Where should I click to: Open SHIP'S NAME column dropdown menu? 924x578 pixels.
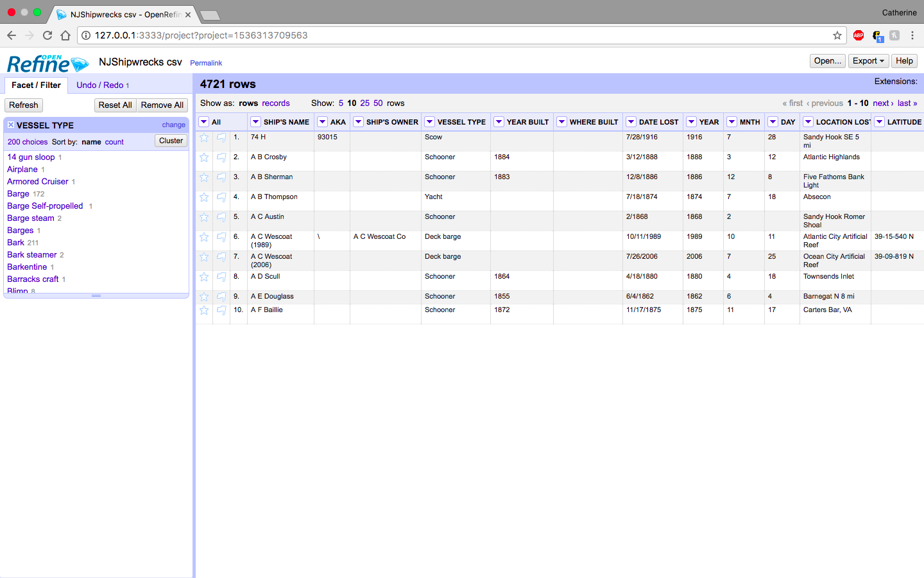click(255, 122)
